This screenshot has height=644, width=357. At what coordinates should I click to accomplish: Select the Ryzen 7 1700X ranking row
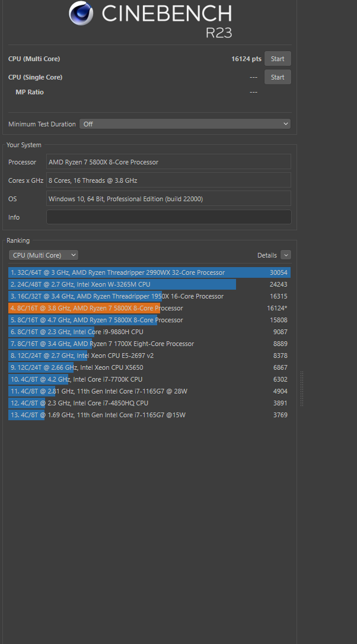coord(149,343)
